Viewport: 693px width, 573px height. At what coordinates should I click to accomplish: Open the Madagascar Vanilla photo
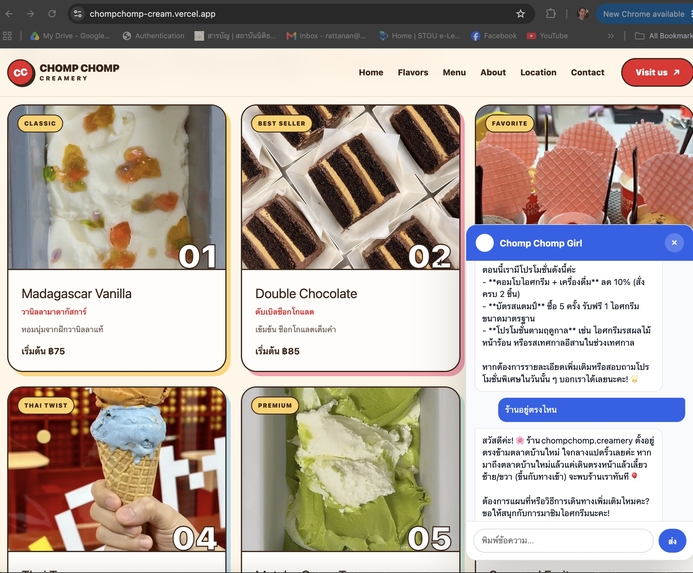tap(117, 187)
